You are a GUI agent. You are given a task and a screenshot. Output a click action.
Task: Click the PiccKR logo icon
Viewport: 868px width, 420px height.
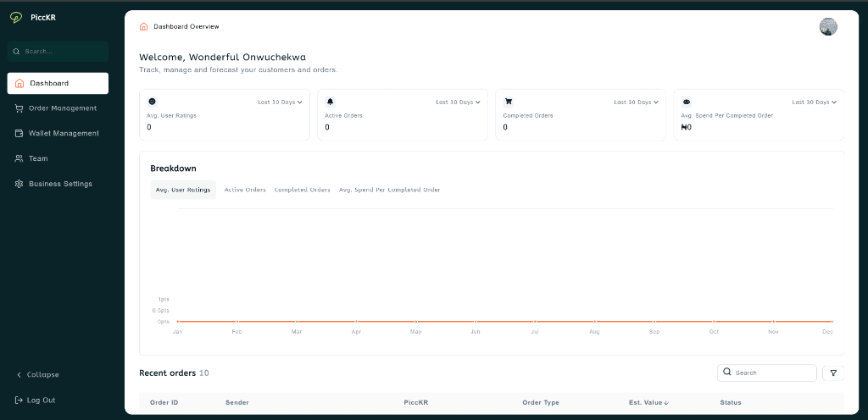[15, 18]
